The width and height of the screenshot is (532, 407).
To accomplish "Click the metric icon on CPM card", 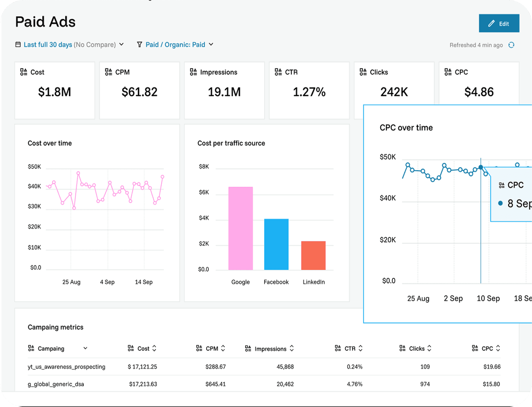I will (x=108, y=72).
